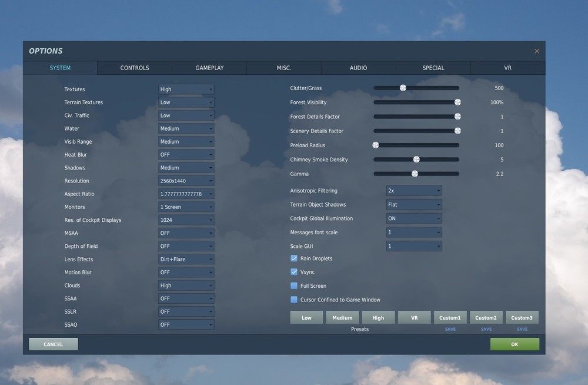Expand the Aspect Ratio dropdown
Screen dimensions: 588x385
[186, 194]
